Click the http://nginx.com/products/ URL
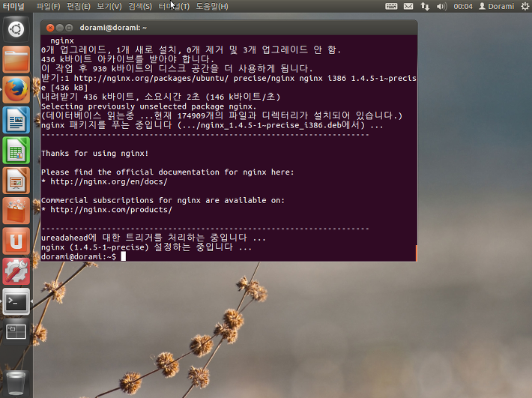The width and height of the screenshot is (532, 398). 112,210
